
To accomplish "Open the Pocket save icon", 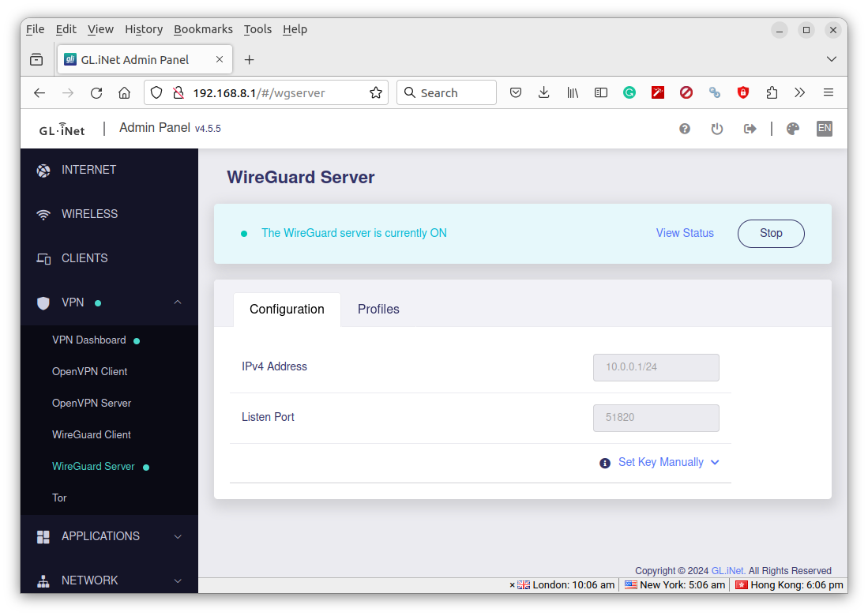I will [516, 93].
